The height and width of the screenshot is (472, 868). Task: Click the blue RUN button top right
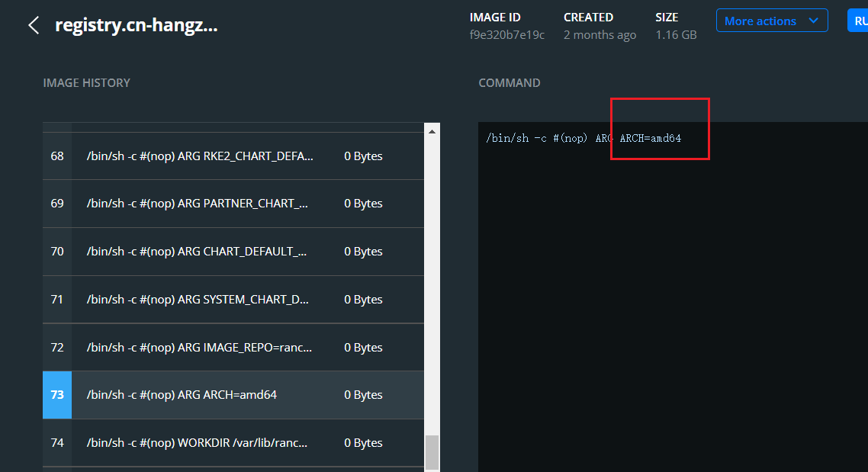pyautogui.click(x=858, y=20)
